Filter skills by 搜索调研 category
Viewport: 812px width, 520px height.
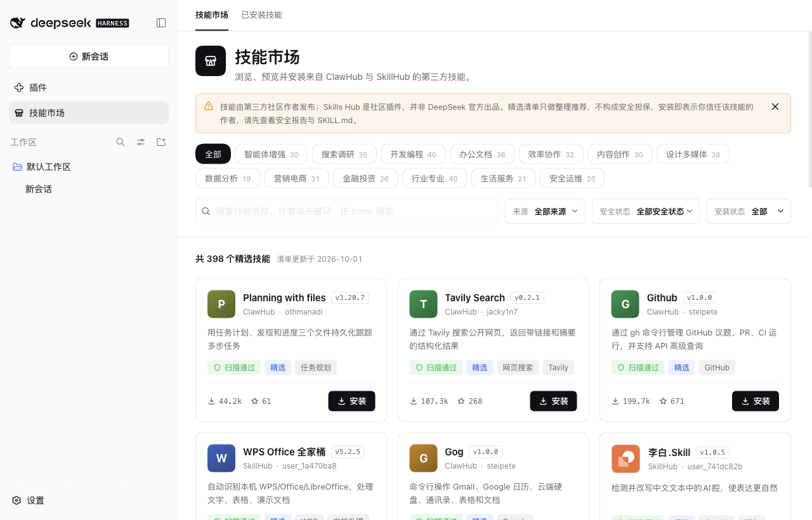coord(344,154)
